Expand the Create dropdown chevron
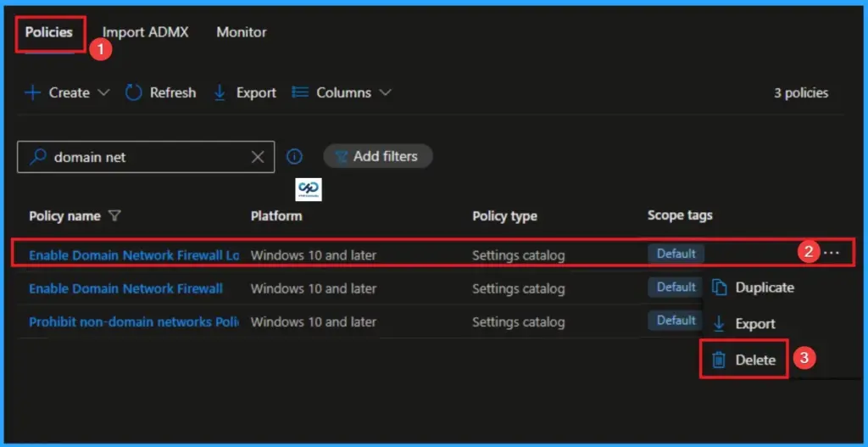Screen dimensions: 868x447 tap(103, 92)
